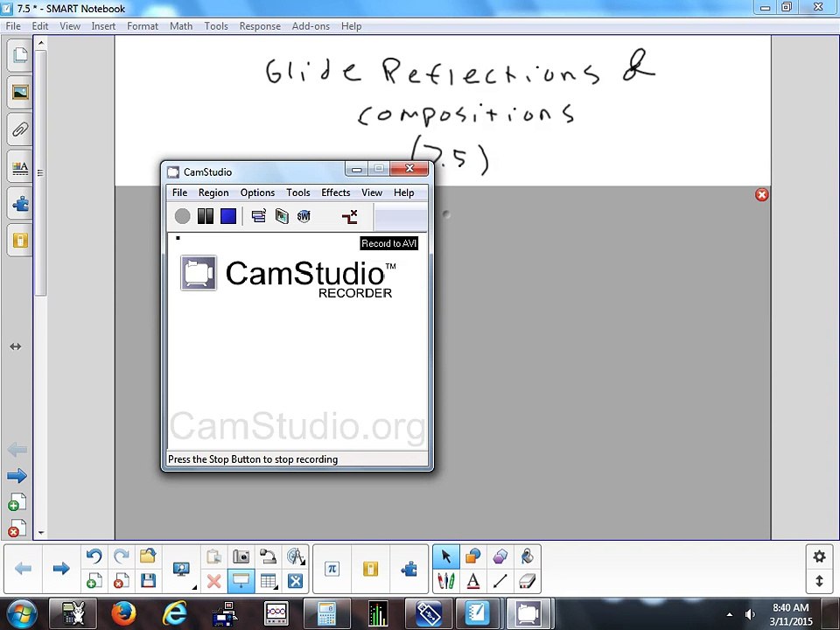Choose the Text tool
Screen dimensions: 840x630
pyautogui.click(x=473, y=581)
